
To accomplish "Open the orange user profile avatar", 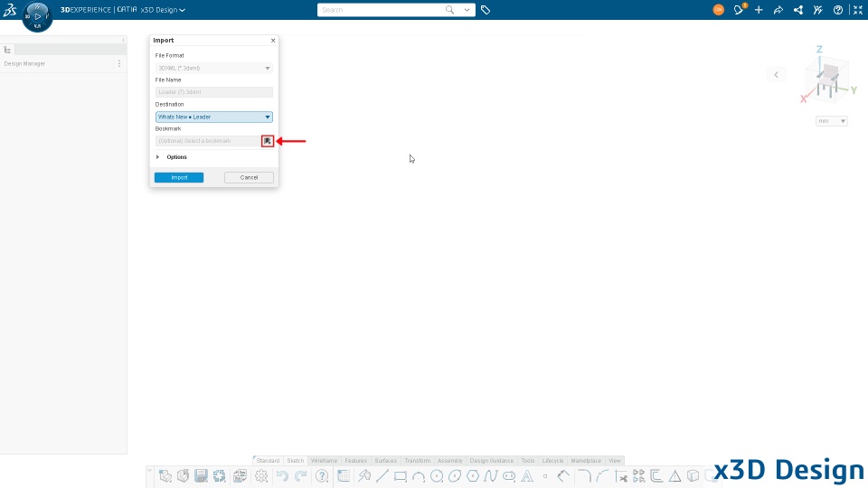I will (x=719, y=10).
